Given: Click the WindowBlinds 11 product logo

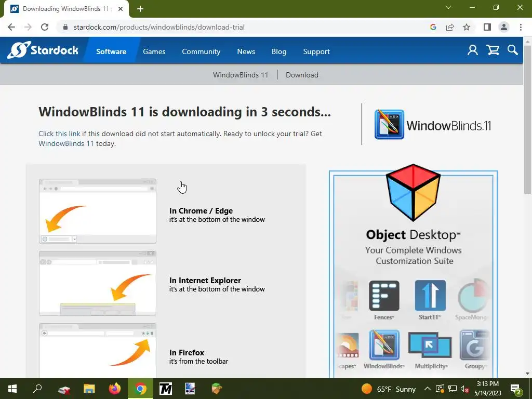Looking at the screenshot, I should coord(433,125).
